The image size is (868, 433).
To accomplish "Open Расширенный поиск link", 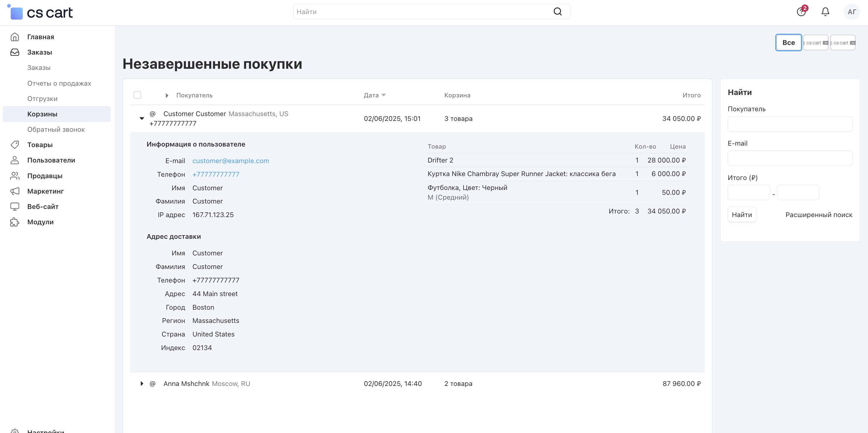I will [x=819, y=215].
